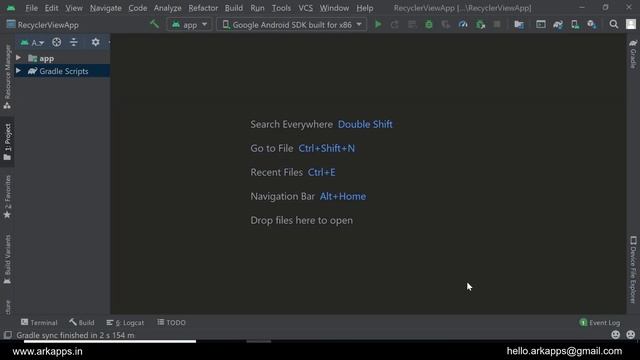Click Attach debugger to Android process icon
The width and height of the screenshot is (640, 360).
[x=480, y=24]
